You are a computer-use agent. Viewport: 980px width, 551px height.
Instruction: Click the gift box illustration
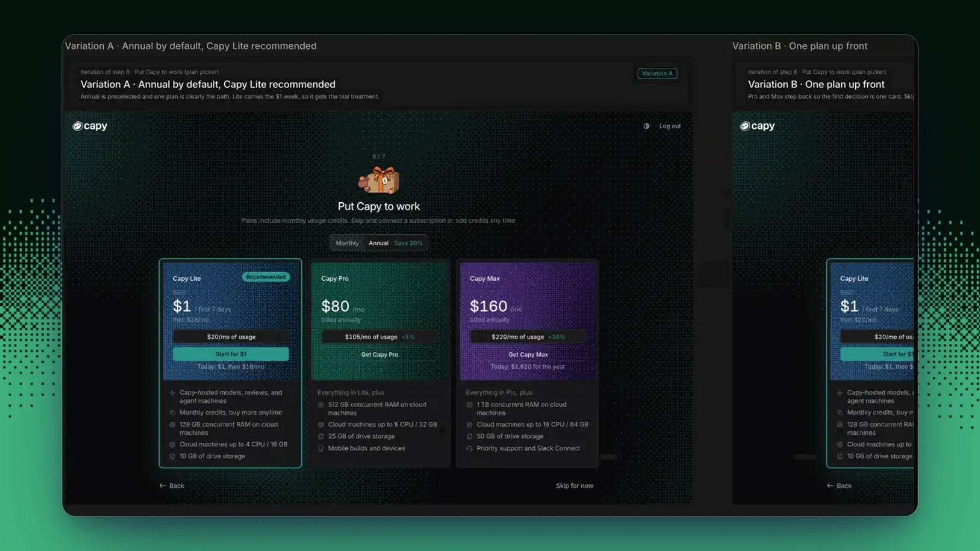click(379, 180)
